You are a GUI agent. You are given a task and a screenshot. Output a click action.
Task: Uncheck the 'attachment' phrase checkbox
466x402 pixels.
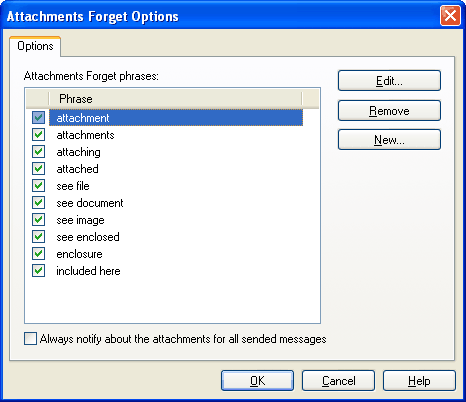click(38, 117)
